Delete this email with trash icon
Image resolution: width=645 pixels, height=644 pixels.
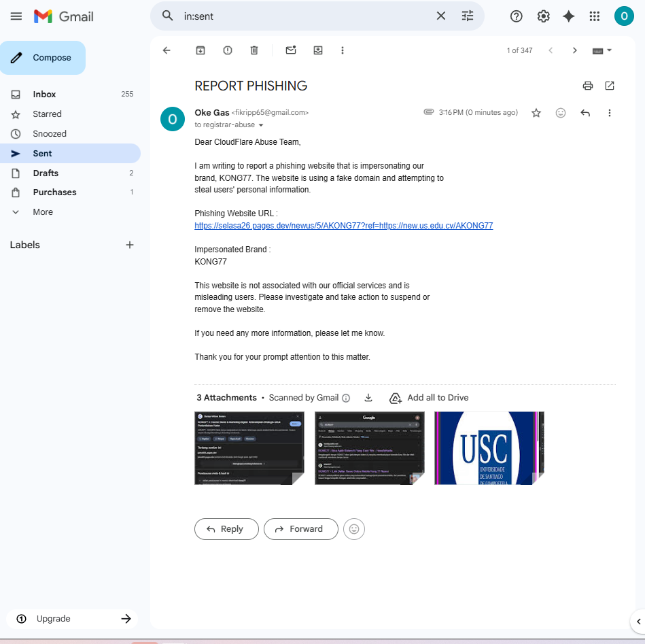254,50
